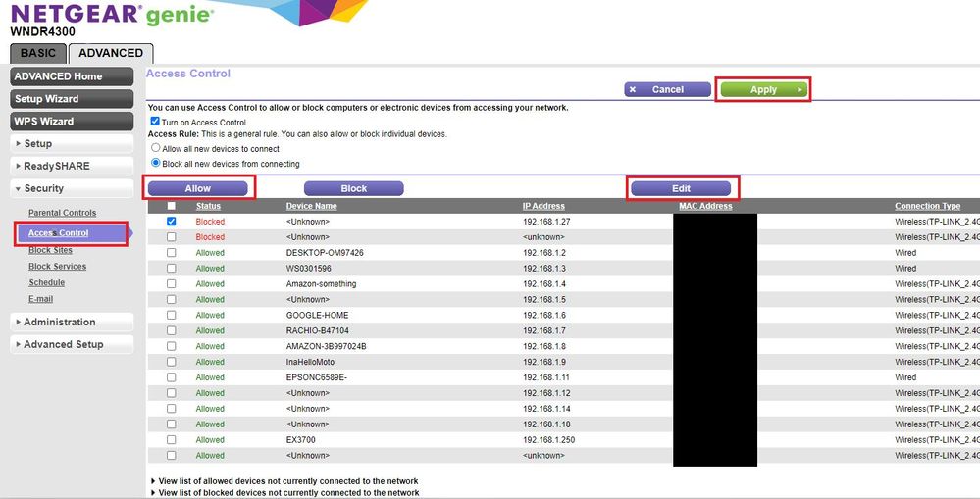Viewport: 980px width, 499px height.
Task: Open Parental Controls link in sidebar
Action: click(62, 213)
